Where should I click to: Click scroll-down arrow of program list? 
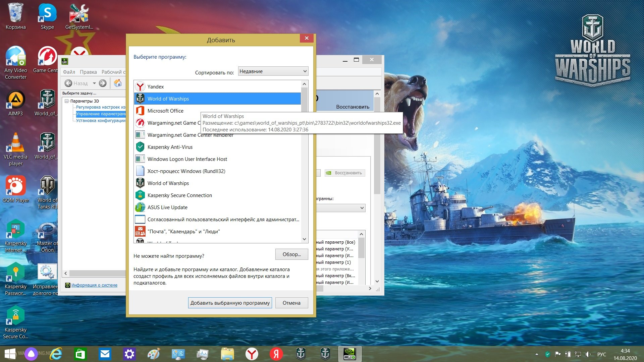304,239
